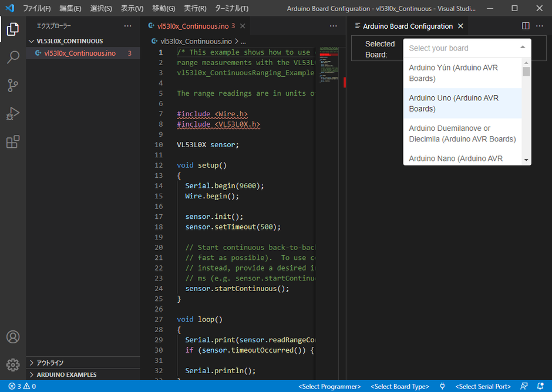
Task: Open the Manage settings gear
Action: 13,365
